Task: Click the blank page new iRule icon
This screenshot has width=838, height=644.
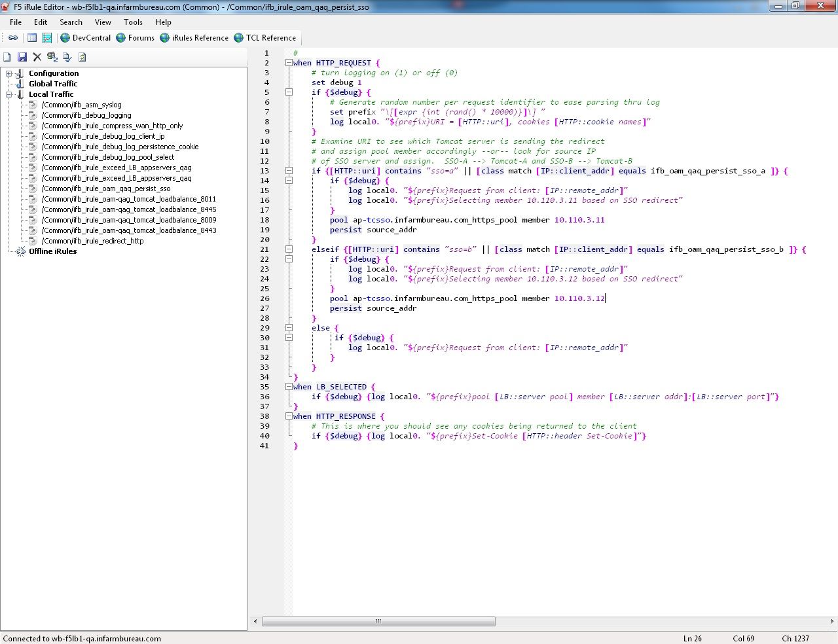Action: [x=7, y=58]
